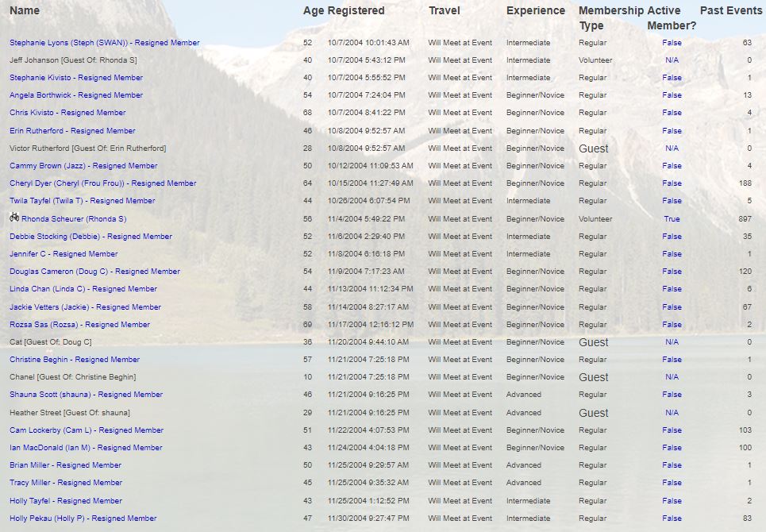Open Tracy Miller member profile
Image resolution: width=766 pixels, height=532 pixels.
pos(66,483)
